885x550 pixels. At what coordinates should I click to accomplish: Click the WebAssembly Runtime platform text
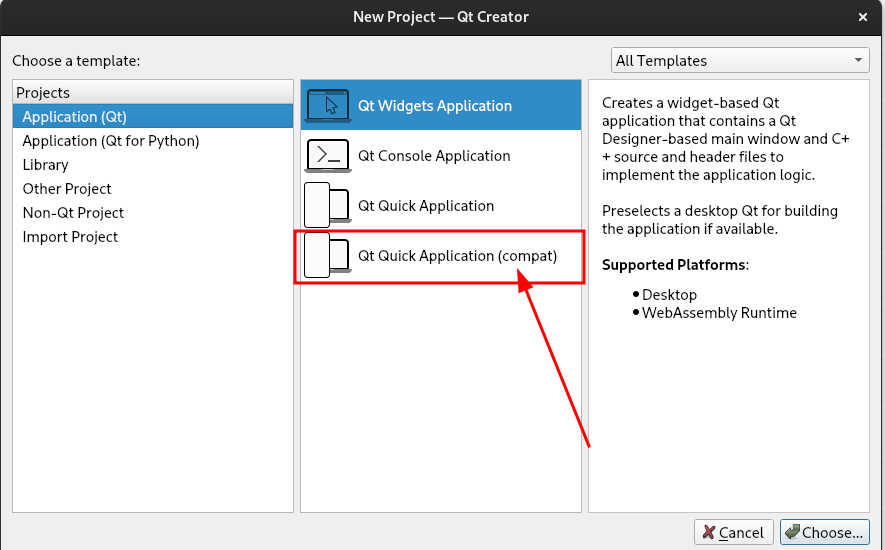[x=719, y=313]
